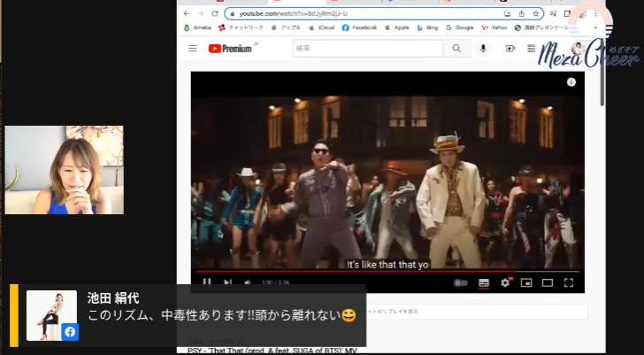
Task: Click the lock icon in the address bar
Action: point(233,14)
